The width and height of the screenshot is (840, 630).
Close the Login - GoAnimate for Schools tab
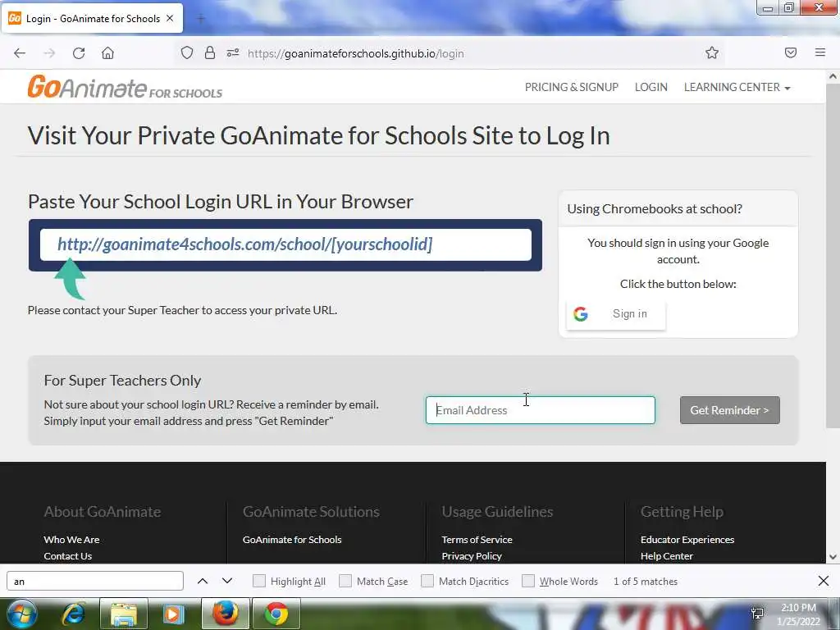tap(170, 18)
